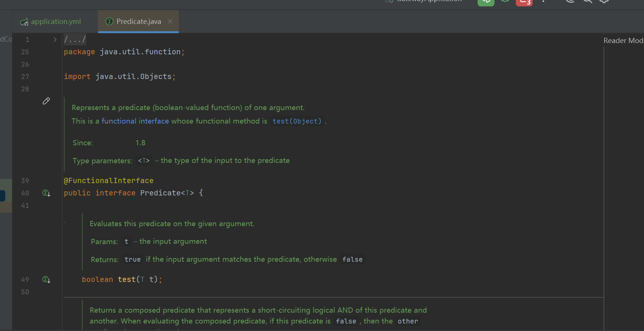Expand the folded header comment at line 1
644x331 pixels.
click(55, 40)
